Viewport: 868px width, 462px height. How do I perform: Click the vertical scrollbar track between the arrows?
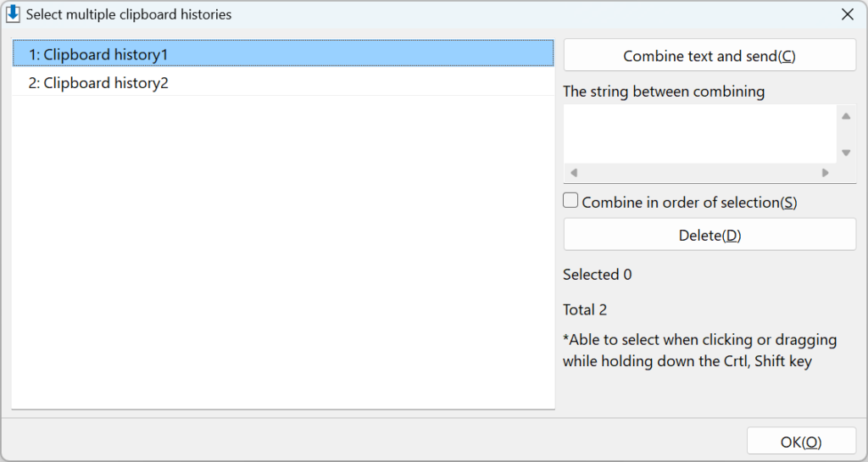coord(846,135)
